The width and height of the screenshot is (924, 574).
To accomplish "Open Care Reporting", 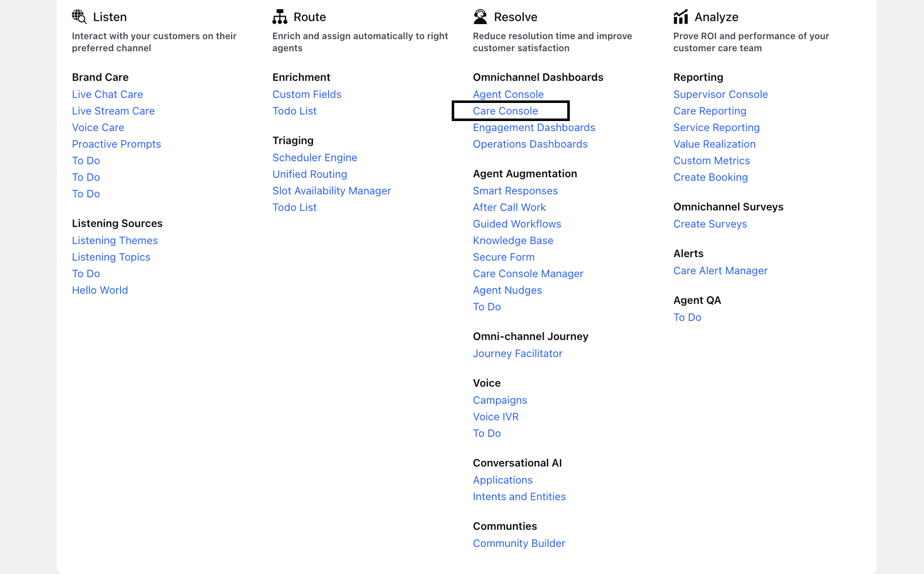I will pos(710,111).
